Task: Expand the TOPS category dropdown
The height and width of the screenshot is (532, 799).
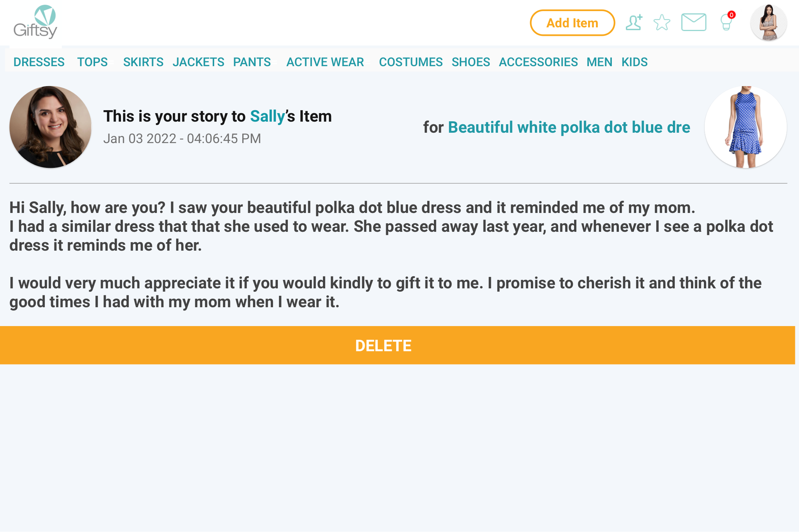Action: click(92, 62)
